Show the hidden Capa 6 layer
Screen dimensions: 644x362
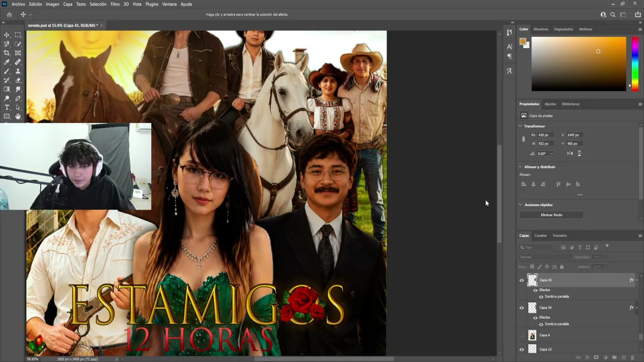point(522,335)
